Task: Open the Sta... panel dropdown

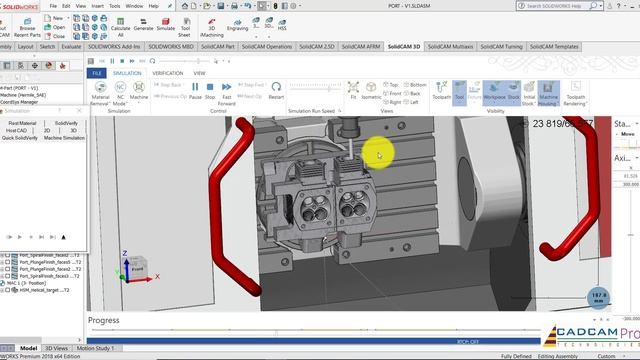Action: tap(637, 123)
